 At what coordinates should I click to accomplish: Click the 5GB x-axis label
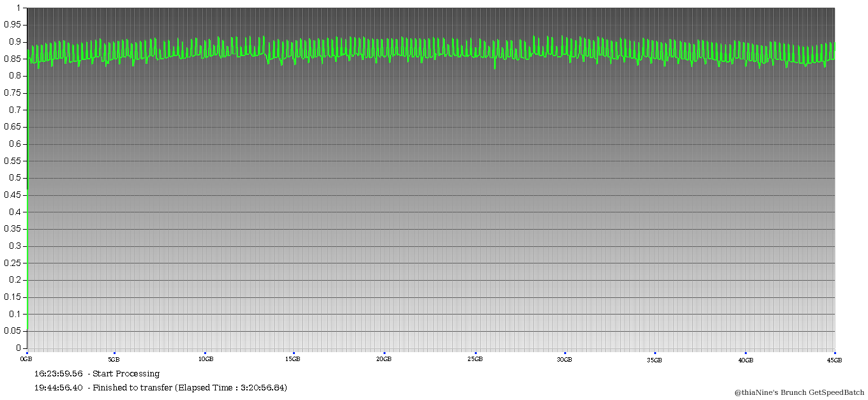coord(115,360)
